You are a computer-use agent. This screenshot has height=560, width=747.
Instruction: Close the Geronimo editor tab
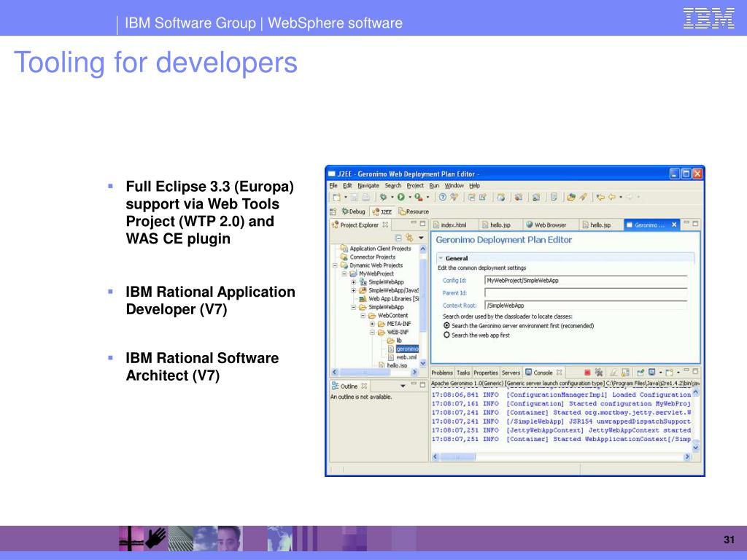tap(674, 225)
